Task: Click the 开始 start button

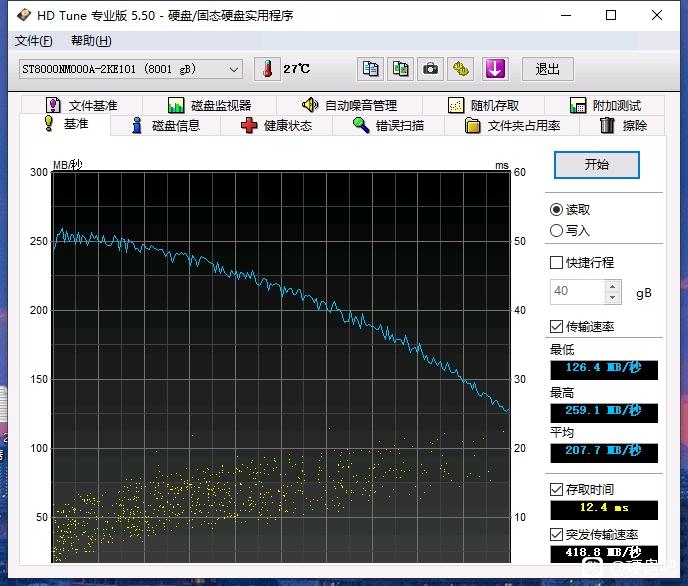Action: pyautogui.click(x=597, y=165)
